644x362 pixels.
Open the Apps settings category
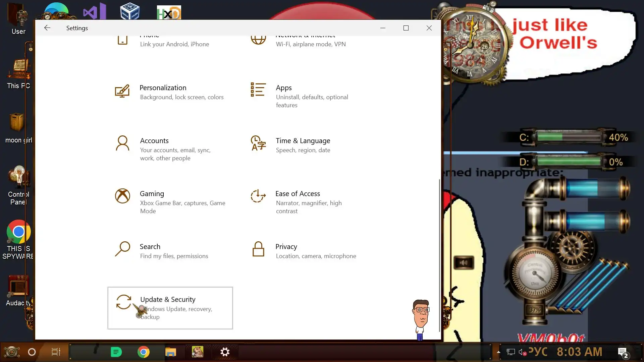tap(284, 88)
